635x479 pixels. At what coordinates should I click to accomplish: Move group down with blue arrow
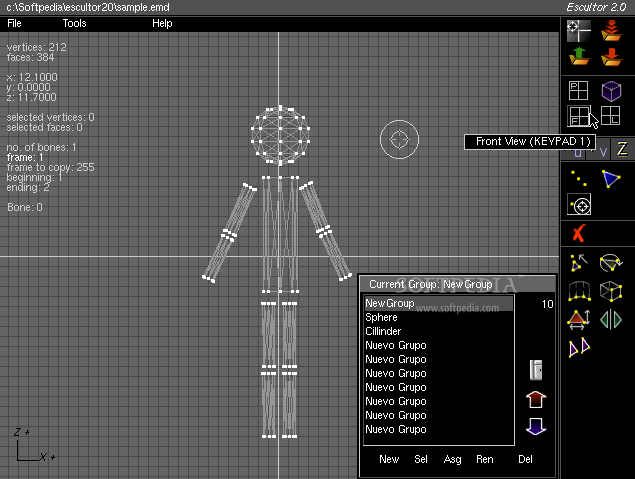[536, 426]
